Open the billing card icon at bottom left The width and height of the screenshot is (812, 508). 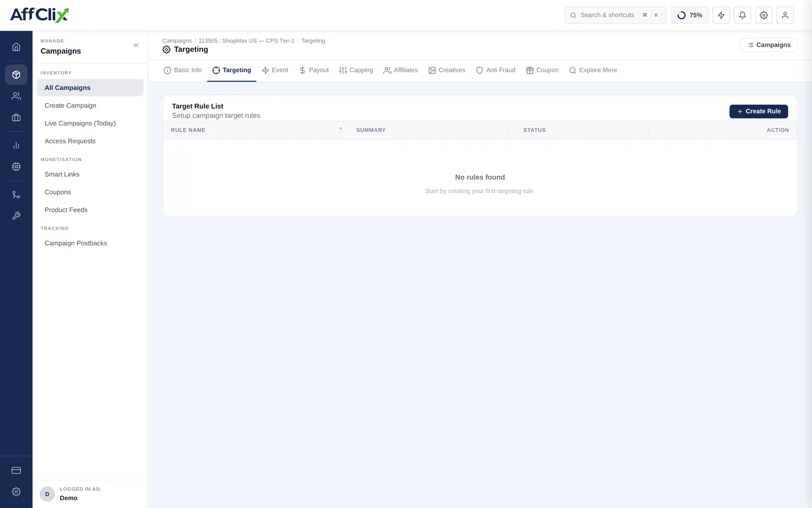pos(16,470)
